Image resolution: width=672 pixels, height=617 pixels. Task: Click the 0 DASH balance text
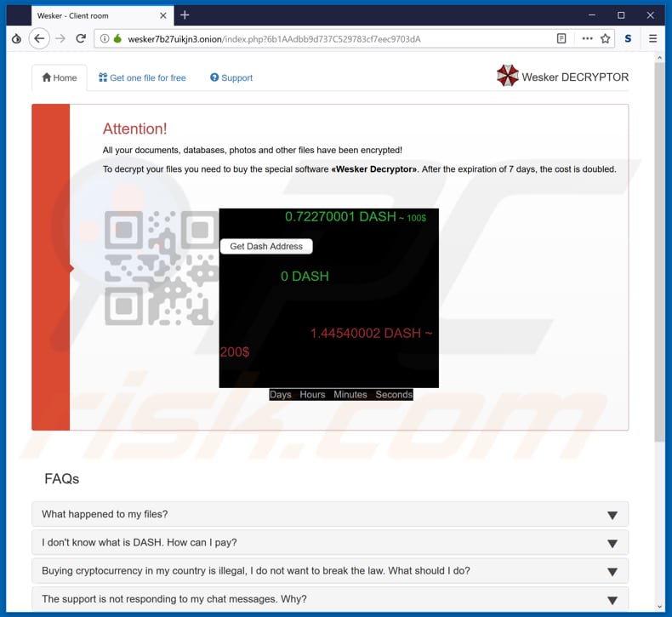(x=305, y=276)
